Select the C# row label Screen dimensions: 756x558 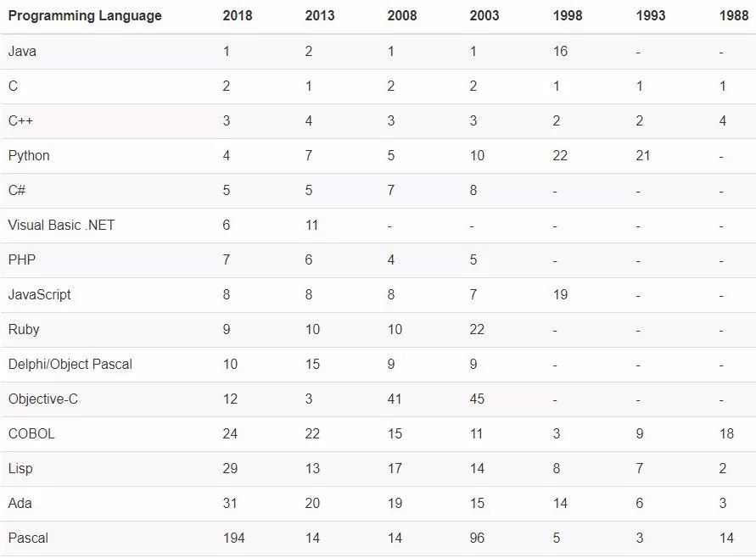(17, 191)
